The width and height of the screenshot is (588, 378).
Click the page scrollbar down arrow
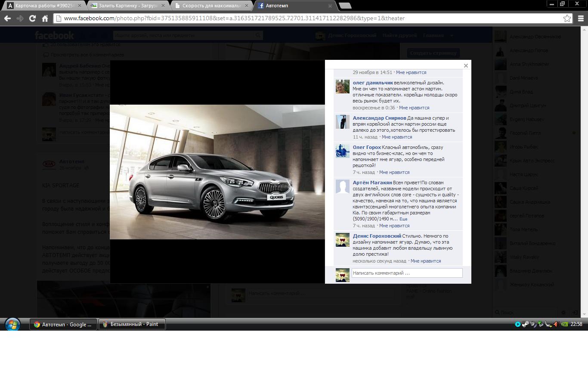click(584, 315)
